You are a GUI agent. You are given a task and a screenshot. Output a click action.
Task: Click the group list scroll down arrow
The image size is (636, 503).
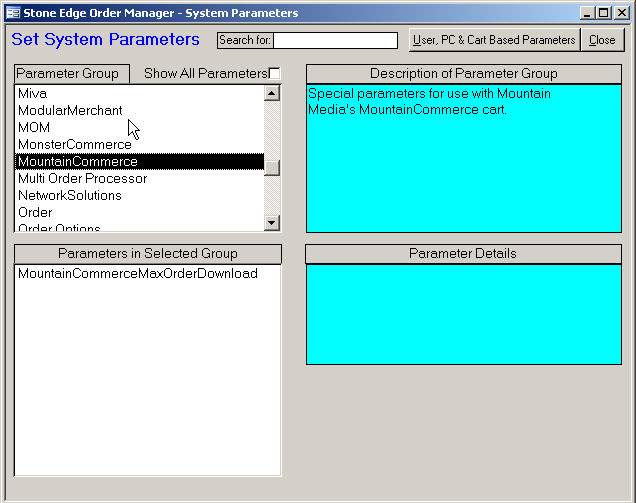click(272, 222)
